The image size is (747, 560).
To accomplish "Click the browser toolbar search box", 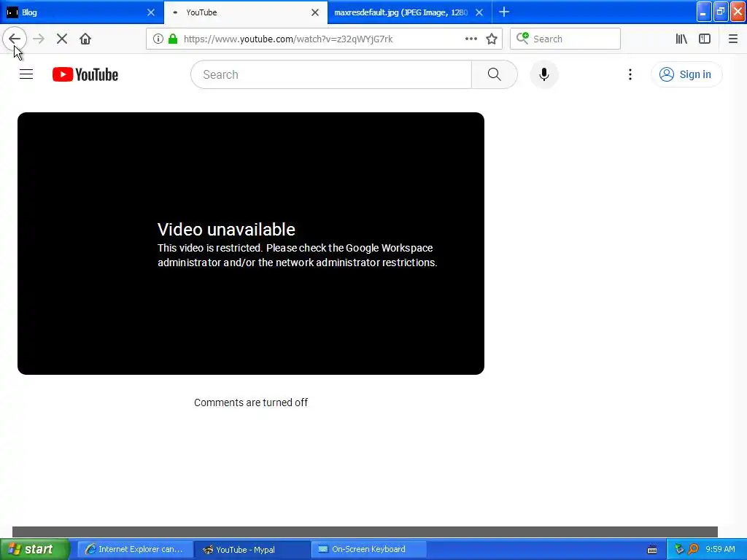I will pyautogui.click(x=565, y=39).
